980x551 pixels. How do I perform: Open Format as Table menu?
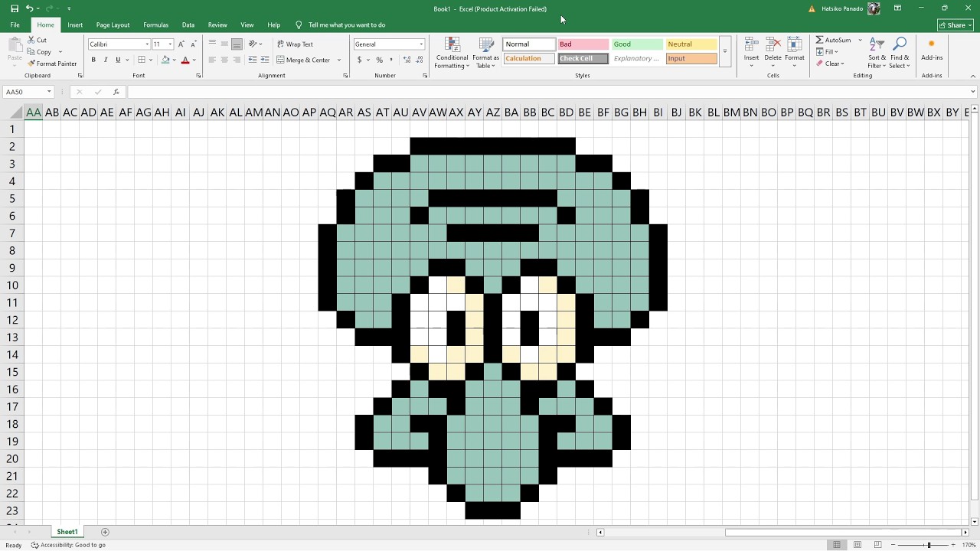coord(485,53)
